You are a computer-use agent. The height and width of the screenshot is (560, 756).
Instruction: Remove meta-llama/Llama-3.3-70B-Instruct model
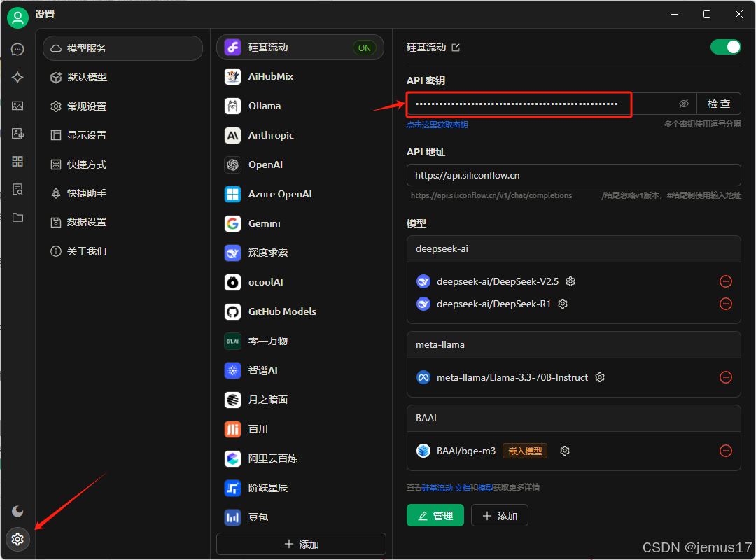tap(726, 377)
